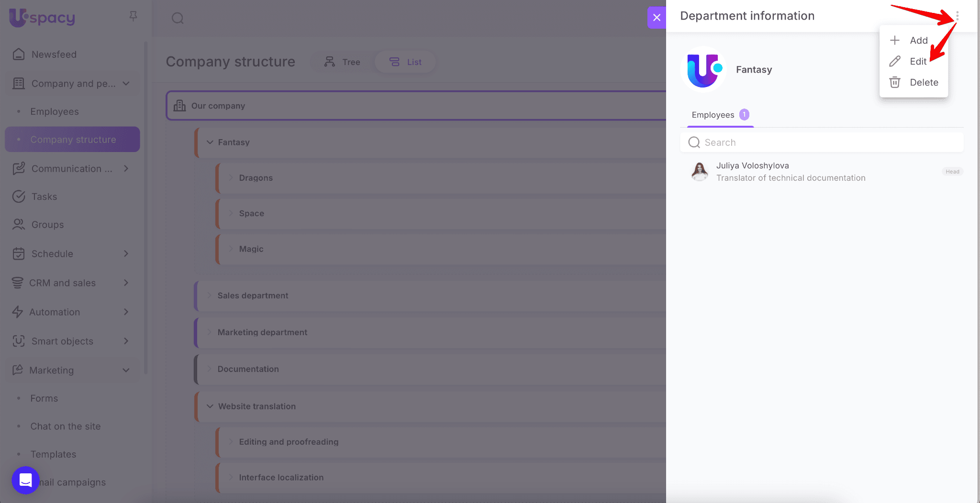Viewport: 980px width, 503px height.
Task: Open the Intercom chat bubble
Action: click(x=25, y=480)
